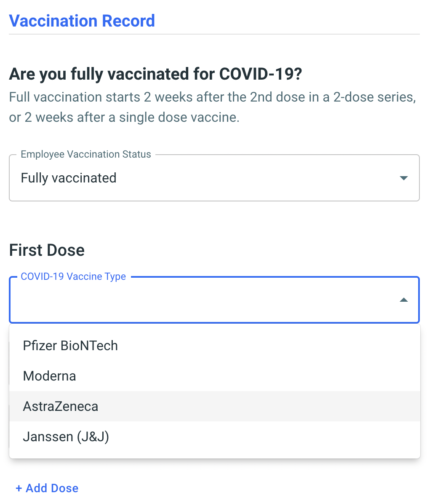This screenshot has height=504, width=443.
Task: Focus the empty COVID-19 Vaccine Type field
Action: [x=202, y=300]
